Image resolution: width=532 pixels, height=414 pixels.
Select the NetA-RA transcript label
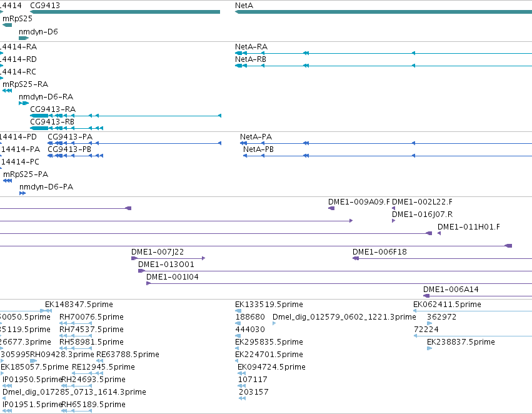pyautogui.click(x=251, y=46)
